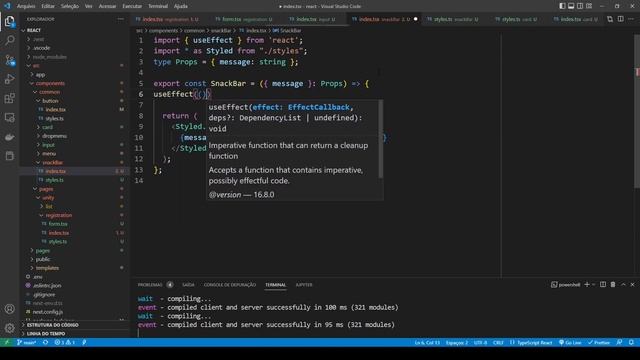Click Prettier in the status bar

coord(599,342)
